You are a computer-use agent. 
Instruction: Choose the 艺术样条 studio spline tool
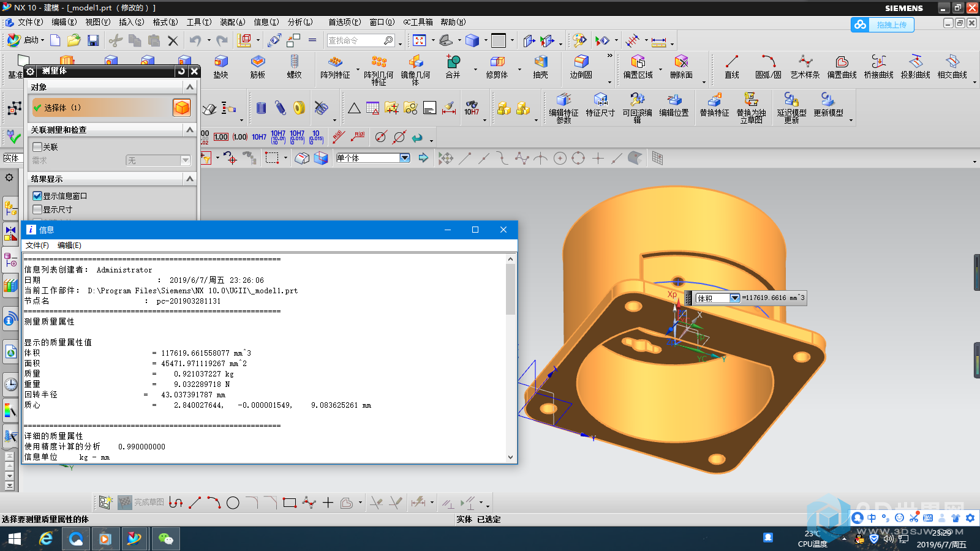[x=805, y=67]
